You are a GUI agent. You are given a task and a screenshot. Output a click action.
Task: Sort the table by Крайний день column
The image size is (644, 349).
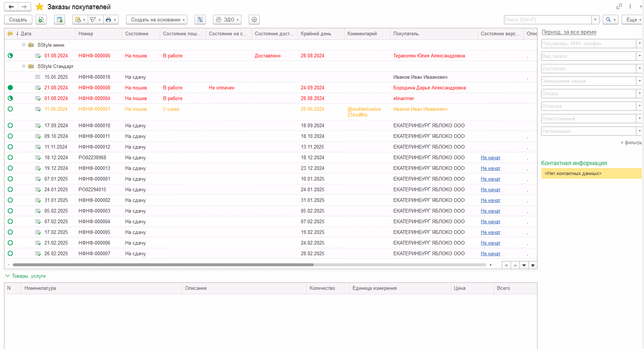[316, 34]
